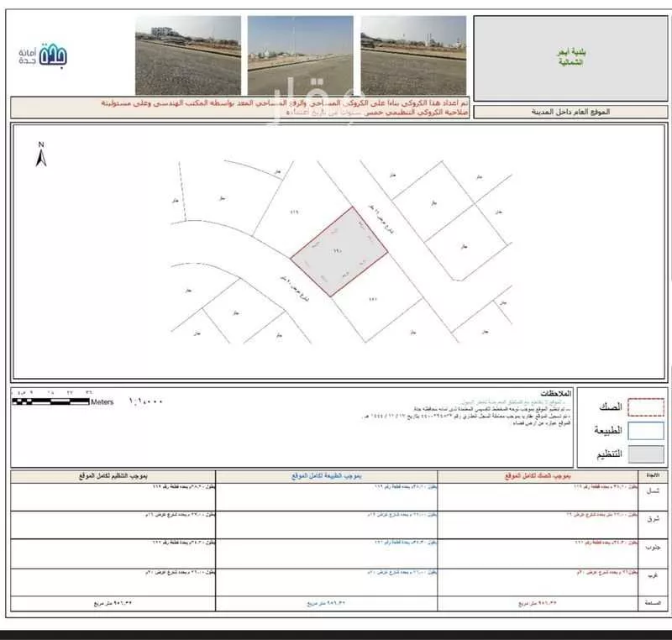Click the gray التنظيم legend swatch
Image resolution: width=672 pixels, height=640 pixels.
point(646,454)
